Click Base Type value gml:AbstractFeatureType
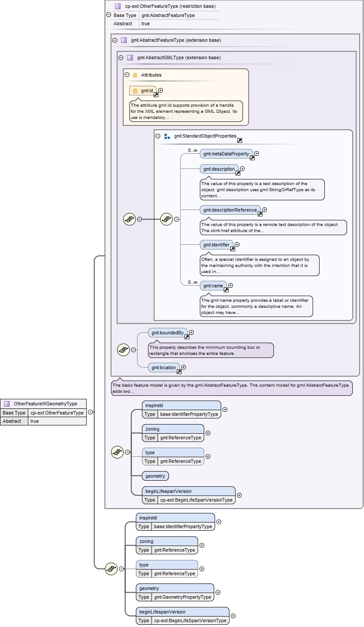Viewport: 364px width, 627px height. click(x=168, y=15)
